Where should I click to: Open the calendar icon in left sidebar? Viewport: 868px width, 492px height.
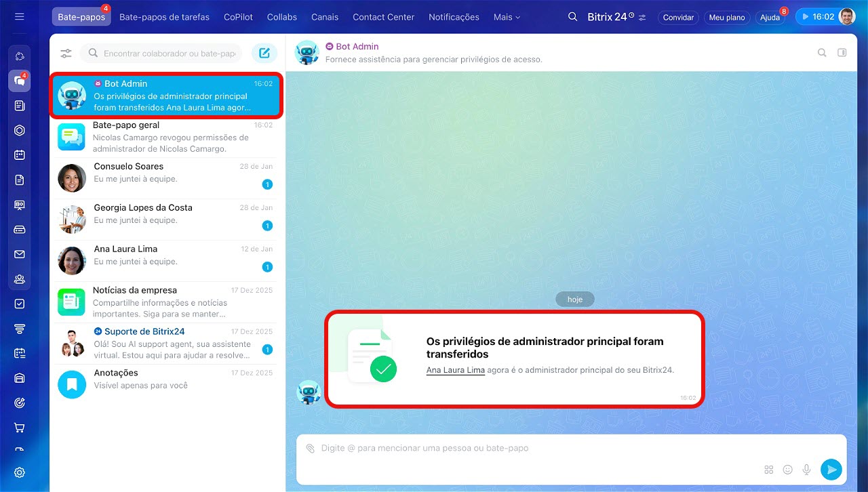pyautogui.click(x=20, y=155)
